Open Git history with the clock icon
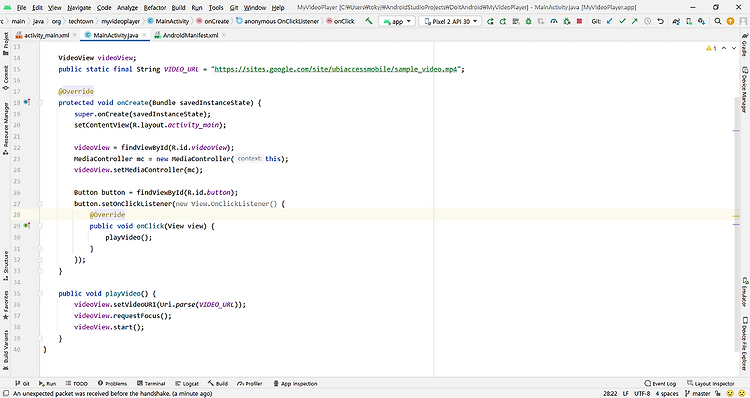750x398 pixels. tap(648, 21)
